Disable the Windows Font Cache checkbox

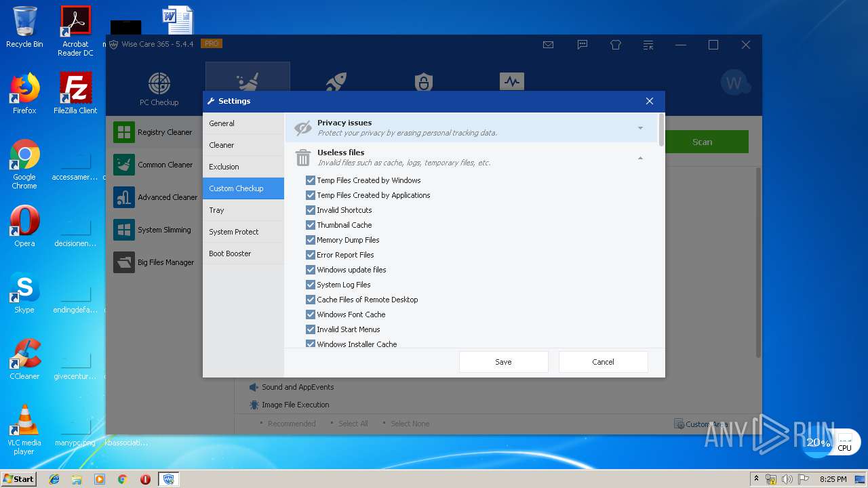point(311,314)
